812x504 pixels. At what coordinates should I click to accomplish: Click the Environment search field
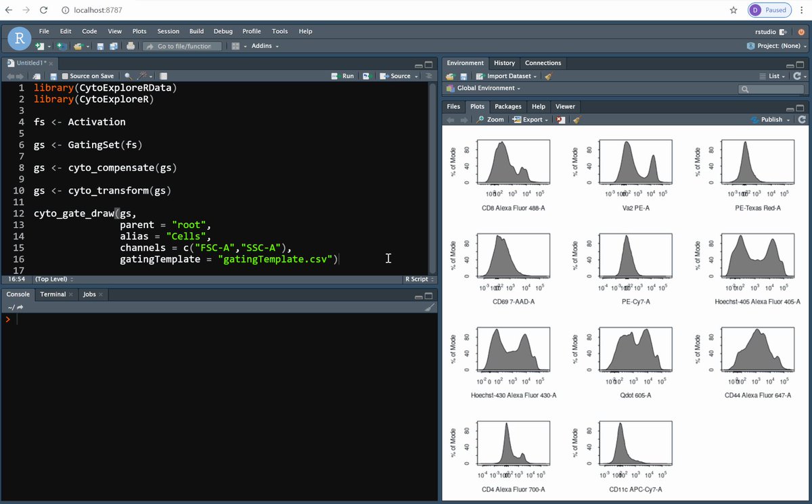[x=771, y=89]
